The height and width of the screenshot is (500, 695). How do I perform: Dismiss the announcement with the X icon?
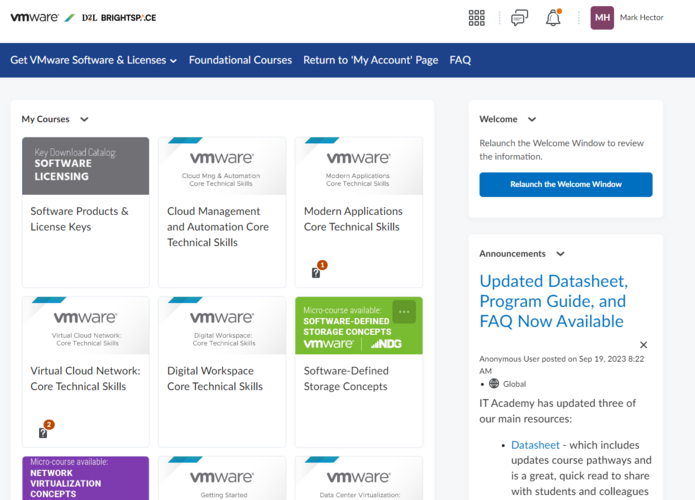643,345
